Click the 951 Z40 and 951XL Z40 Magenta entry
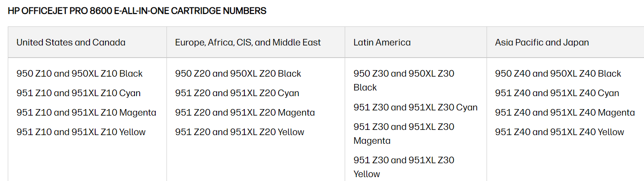The width and height of the screenshot is (644, 181). click(x=565, y=113)
